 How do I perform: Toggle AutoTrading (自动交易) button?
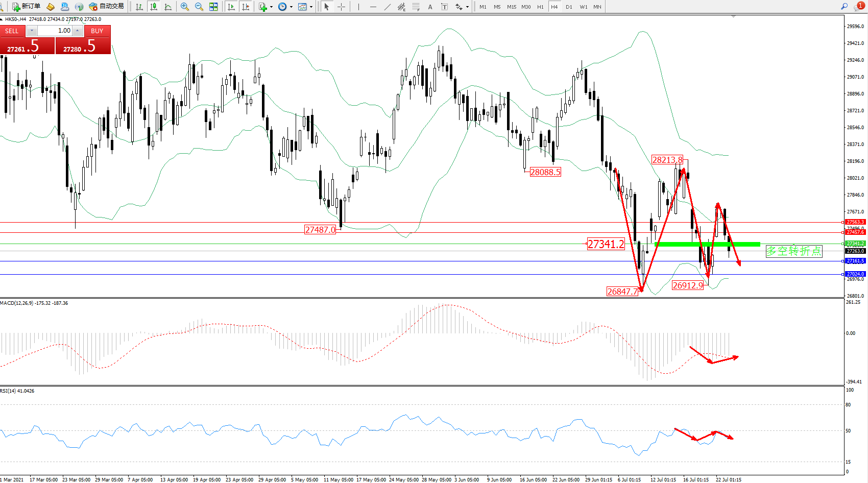tap(106, 7)
